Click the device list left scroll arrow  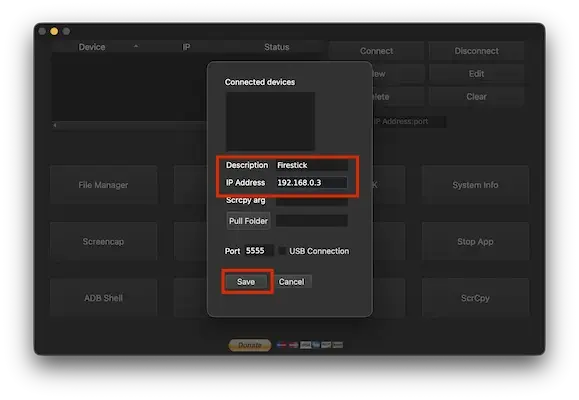pyautogui.click(x=55, y=125)
